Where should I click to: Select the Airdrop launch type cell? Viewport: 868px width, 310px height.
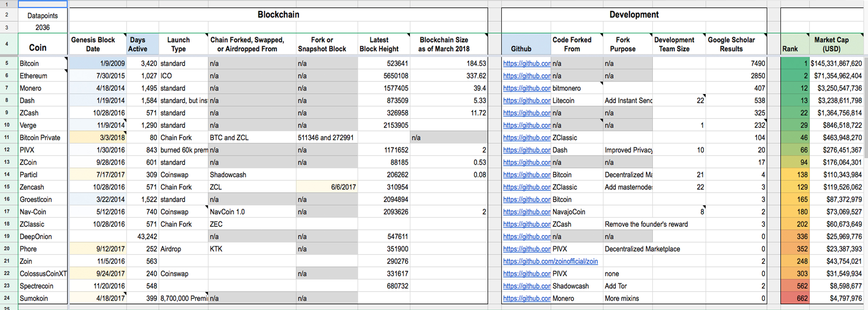point(183,249)
